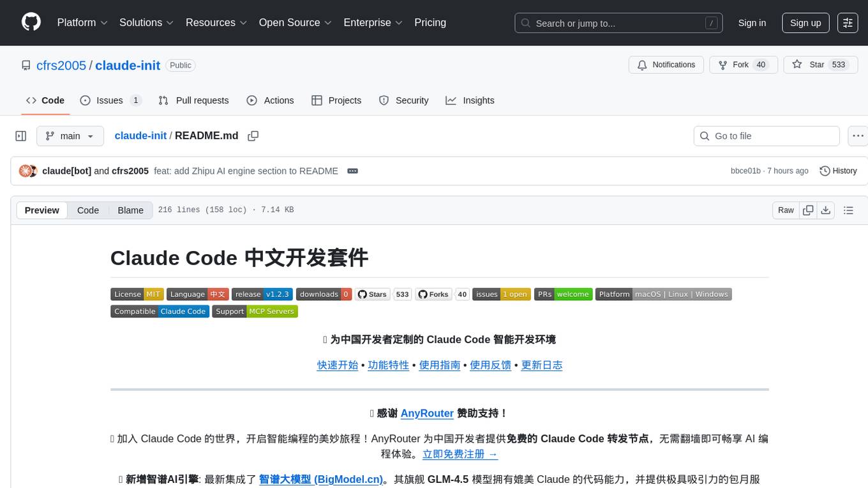
Task: Click the PRs welcome badge
Action: click(564, 294)
